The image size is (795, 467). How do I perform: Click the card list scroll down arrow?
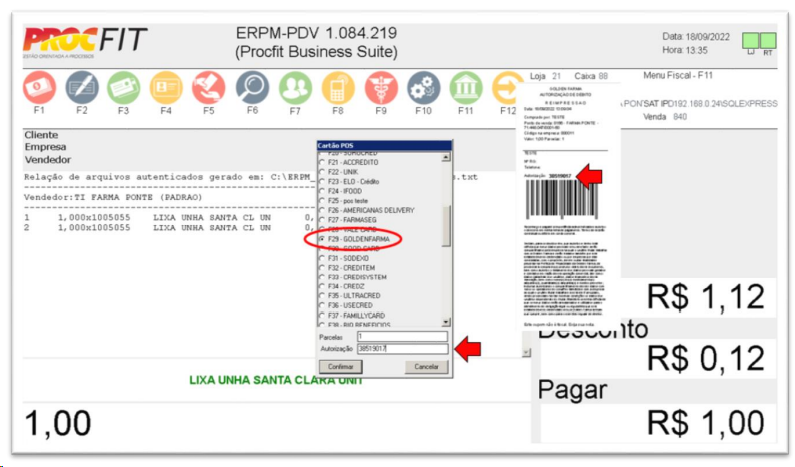[x=446, y=322]
